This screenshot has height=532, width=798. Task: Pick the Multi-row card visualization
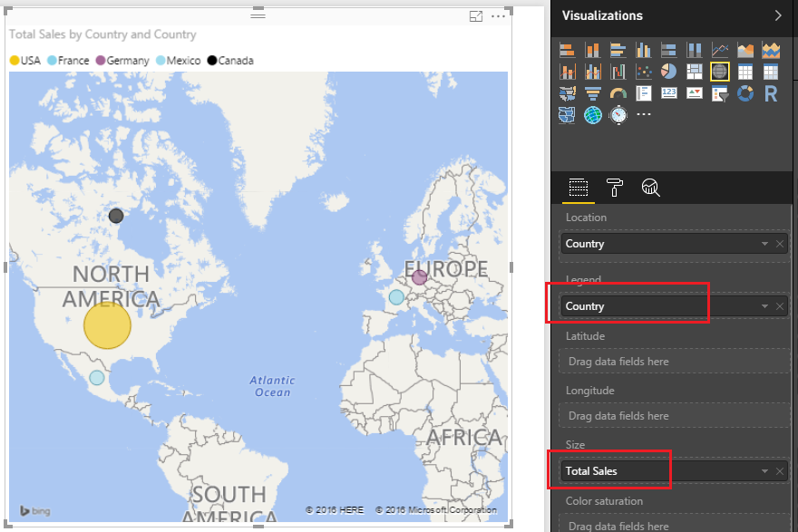(x=643, y=93)
